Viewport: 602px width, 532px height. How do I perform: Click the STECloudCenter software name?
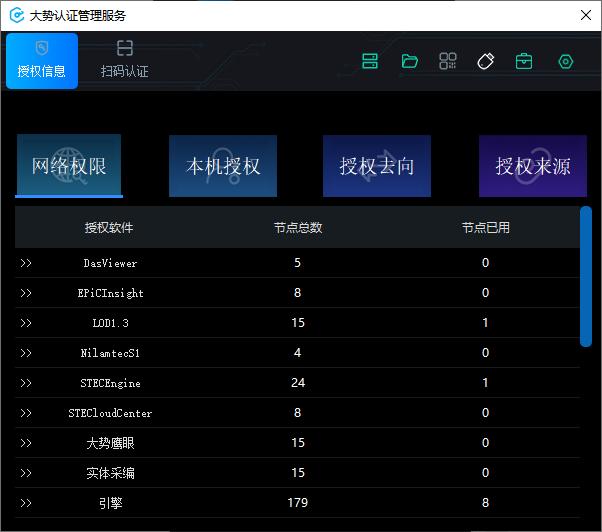(x=110, y=413)
